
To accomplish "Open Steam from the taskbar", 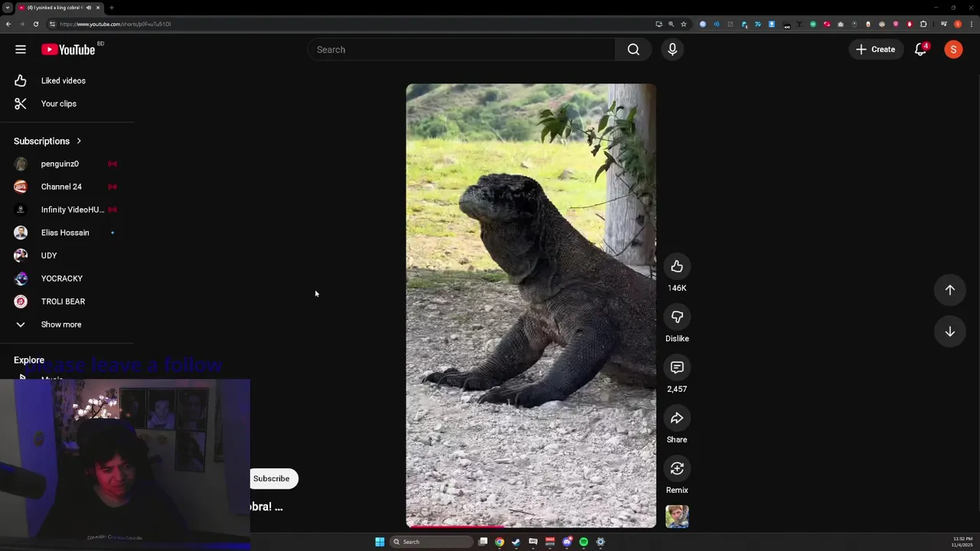I will pos(516,542).
